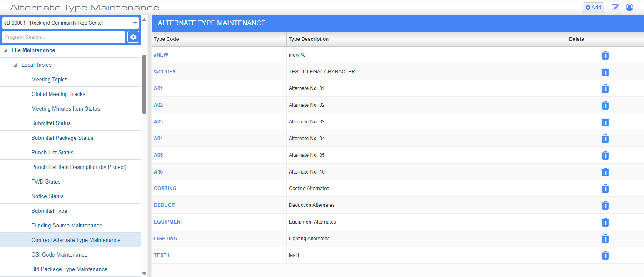Delete the COSTING alternate type

[x=605, y=189]
